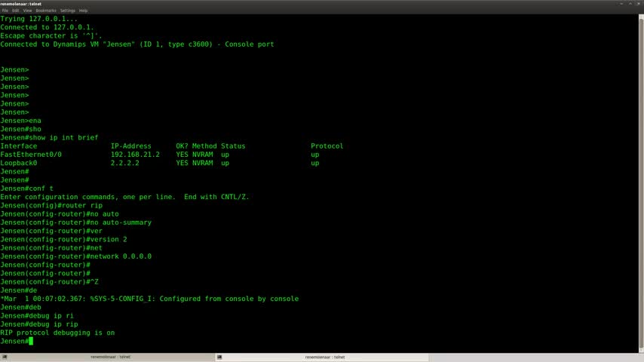The width and height of the screenshot is (644, 362).
Task: Click the 'version 2' command line
Action: coord(63,240)
